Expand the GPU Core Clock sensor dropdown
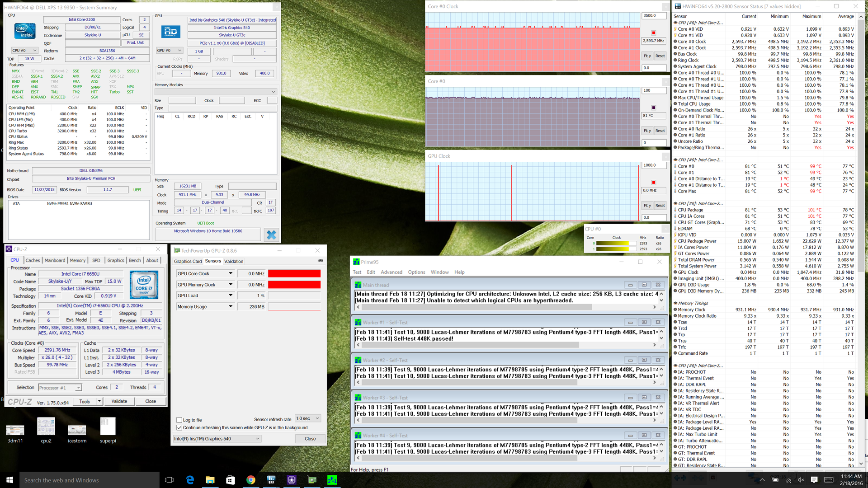The height and width of the screenshot is (488, 868). (231, 273)
